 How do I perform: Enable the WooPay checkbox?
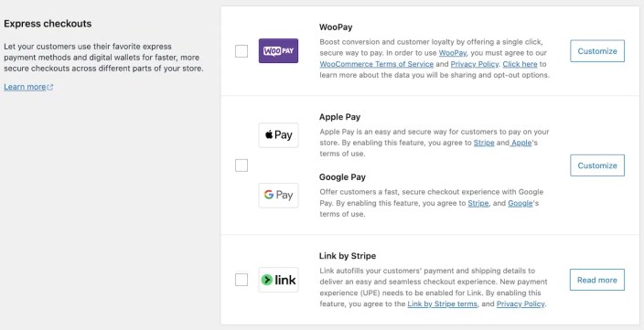(x=241, y=51)
